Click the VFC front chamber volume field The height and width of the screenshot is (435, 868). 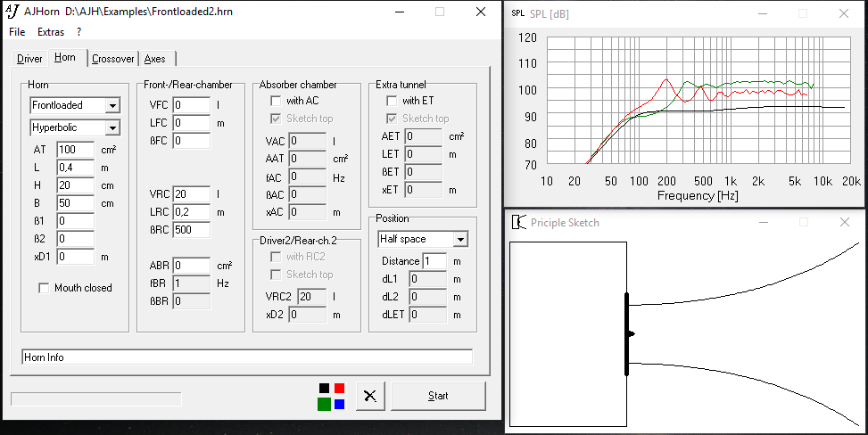(x=192, y=105)
